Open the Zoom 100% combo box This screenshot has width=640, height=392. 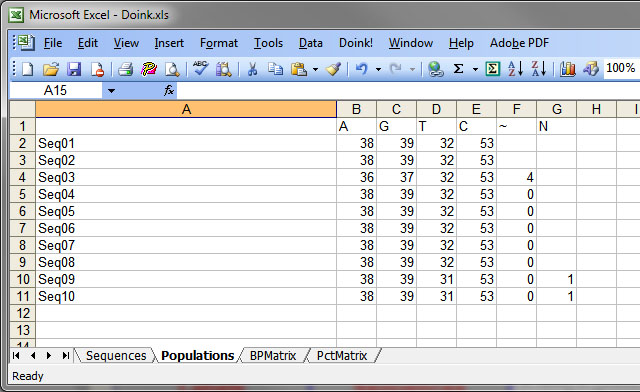click(621, 68)
